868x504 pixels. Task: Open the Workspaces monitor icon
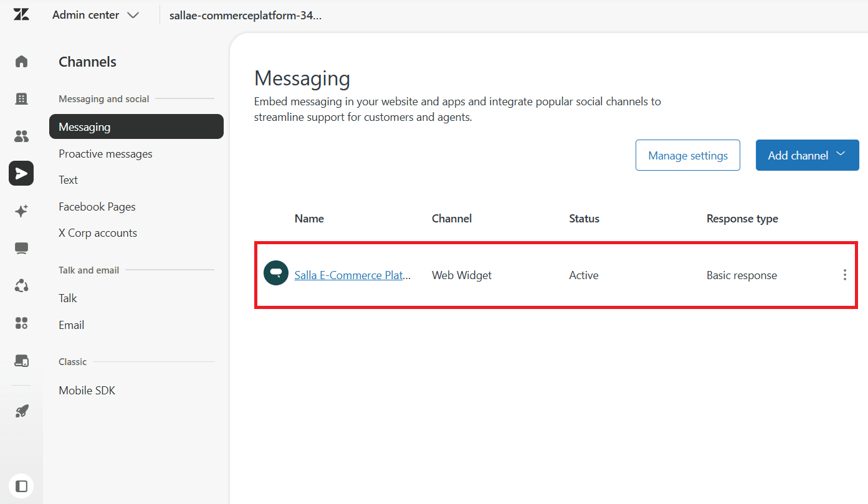click(21, 249)
